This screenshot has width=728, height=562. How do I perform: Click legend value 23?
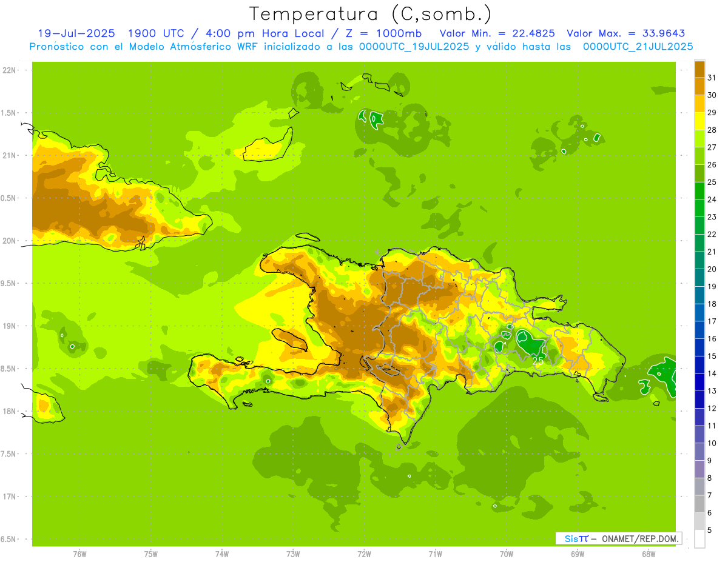point(712,217)
